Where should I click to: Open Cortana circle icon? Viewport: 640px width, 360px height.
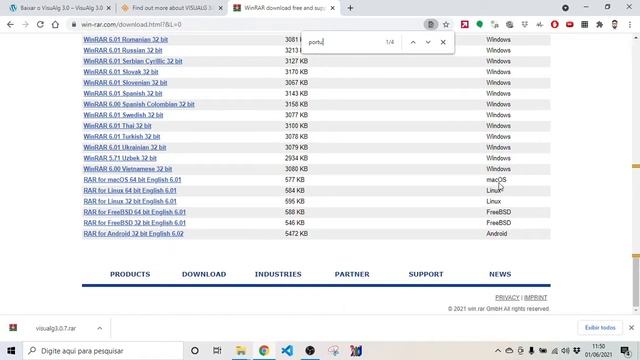point(195,351)
